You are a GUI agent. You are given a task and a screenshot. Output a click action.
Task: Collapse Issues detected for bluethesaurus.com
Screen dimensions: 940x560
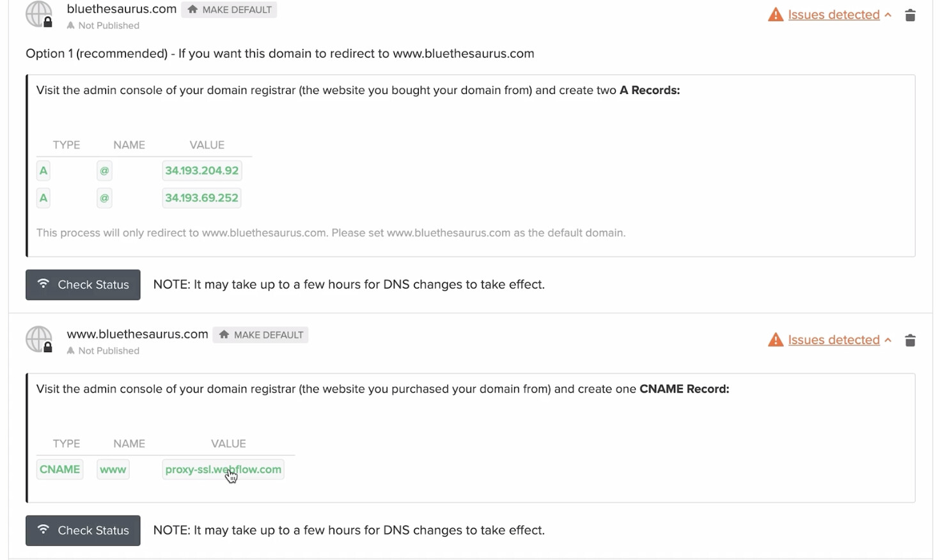(x=833, y=15)
